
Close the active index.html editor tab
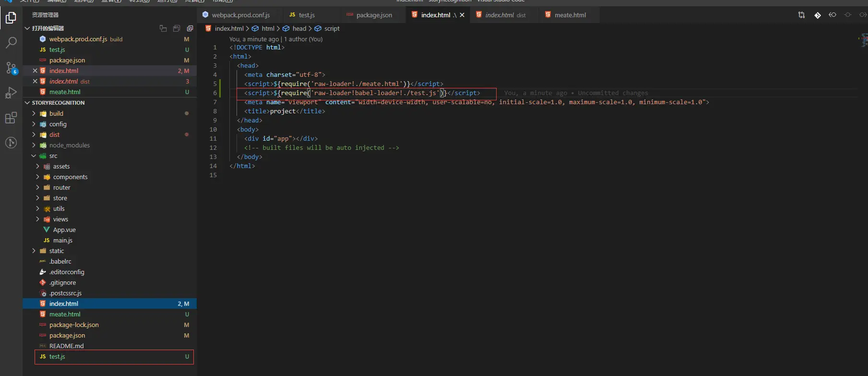pyautogui.click(x=462, y=15)
